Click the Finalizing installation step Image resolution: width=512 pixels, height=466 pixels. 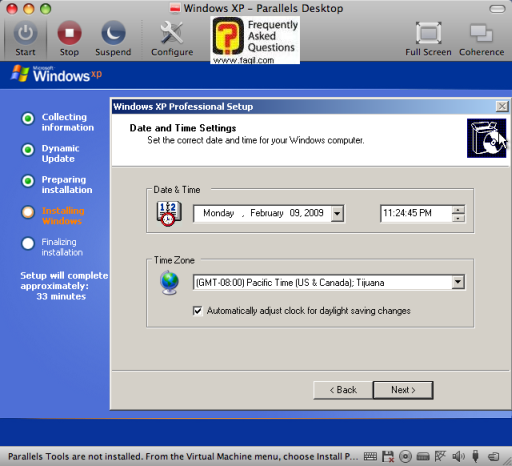pos(62,247)
